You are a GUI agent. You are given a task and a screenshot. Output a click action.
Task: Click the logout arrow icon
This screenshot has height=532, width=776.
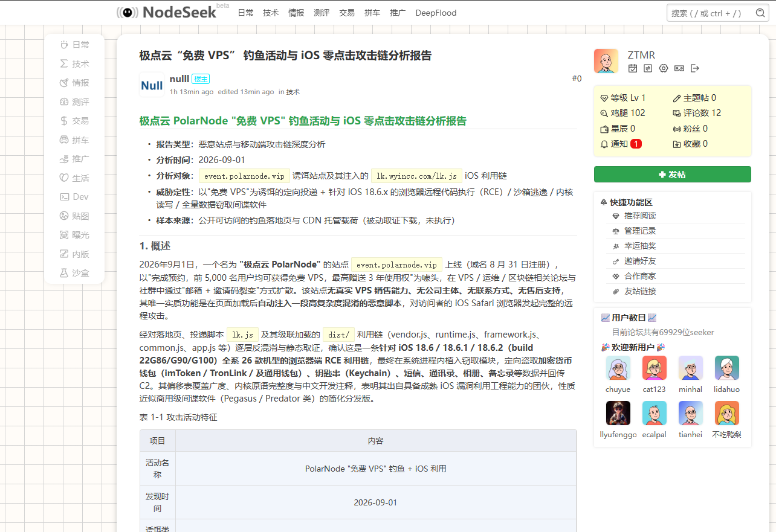[x=695, y=68]
